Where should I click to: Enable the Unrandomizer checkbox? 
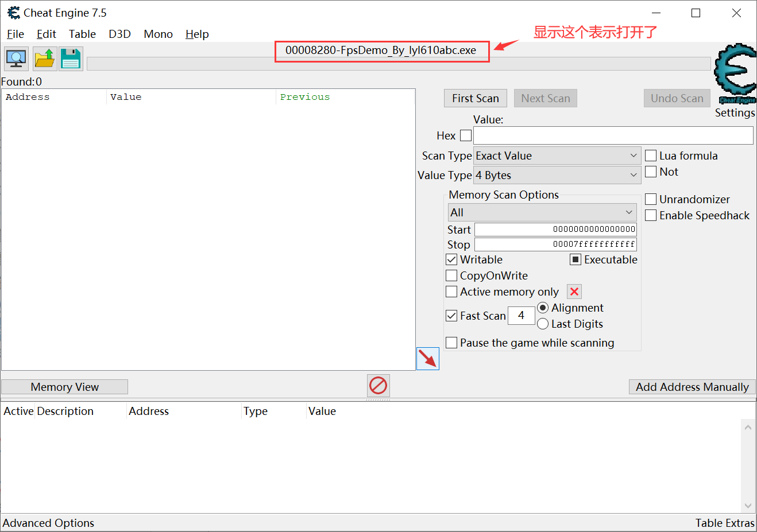(651, 199)
